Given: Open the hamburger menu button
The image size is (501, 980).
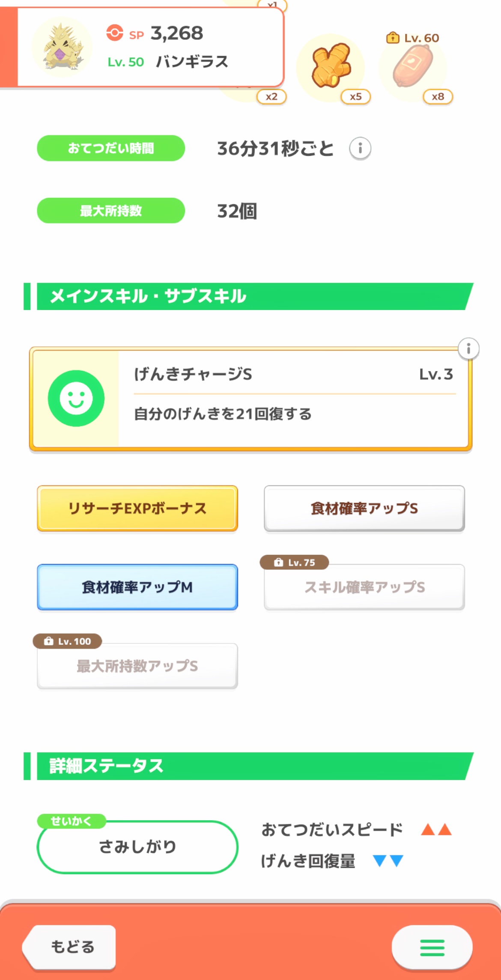Looking at the screenshot, I should [x=432, y=947].
